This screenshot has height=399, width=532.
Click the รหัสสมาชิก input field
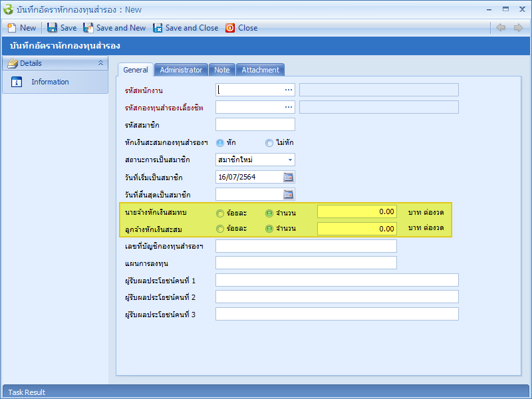click(255, 124)
